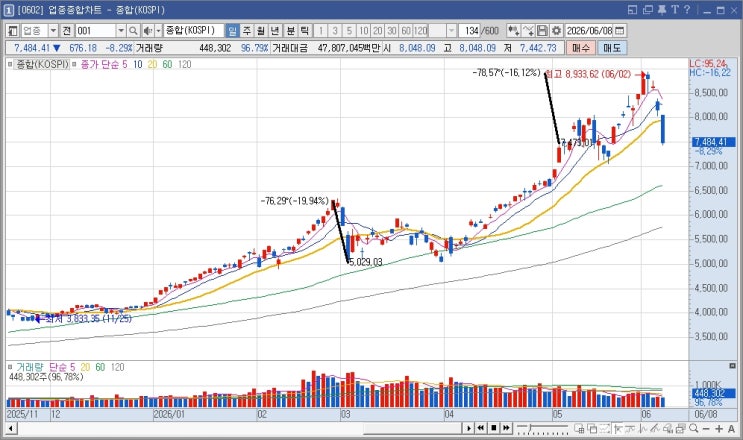Toggle the daily (일) chart period button
743x440 pixels.
[232, 31]
